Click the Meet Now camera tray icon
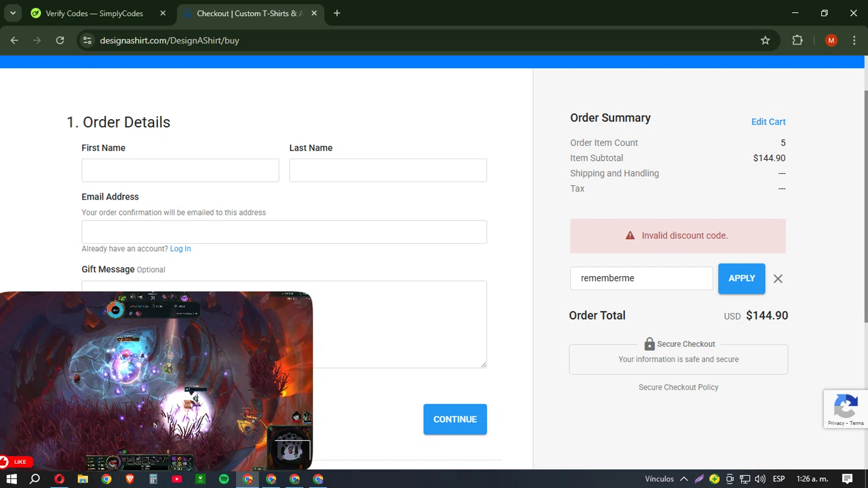The height and width of the screenshot is (488, 868). [730, 479]
